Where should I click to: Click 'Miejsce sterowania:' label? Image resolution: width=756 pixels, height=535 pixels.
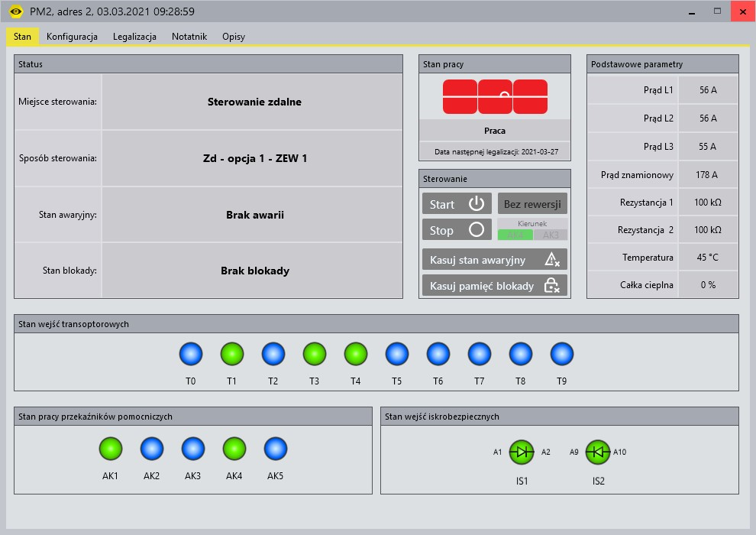coord(57,102)
